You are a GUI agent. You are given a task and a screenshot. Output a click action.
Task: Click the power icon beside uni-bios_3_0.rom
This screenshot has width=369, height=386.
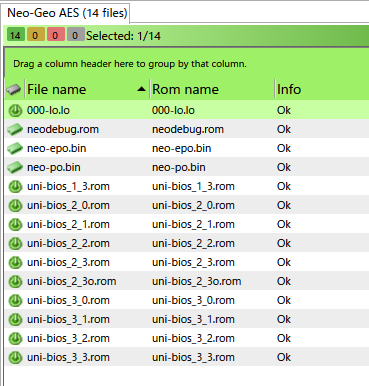click(15, 300)
